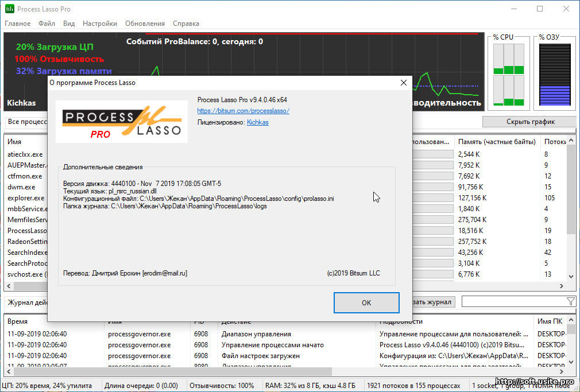
Task: Click thread count 105
Action: point(550,198)
